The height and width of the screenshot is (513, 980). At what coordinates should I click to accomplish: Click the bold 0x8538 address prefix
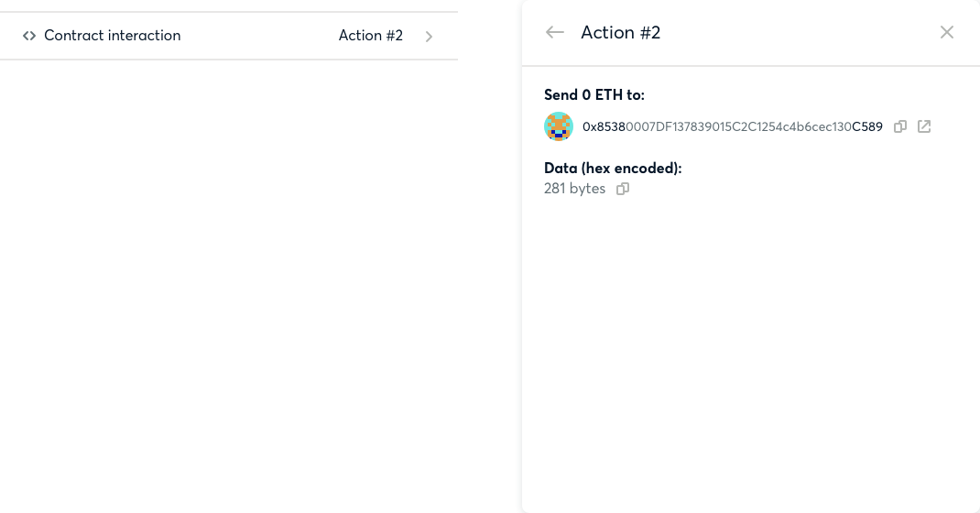pos(604,126)
